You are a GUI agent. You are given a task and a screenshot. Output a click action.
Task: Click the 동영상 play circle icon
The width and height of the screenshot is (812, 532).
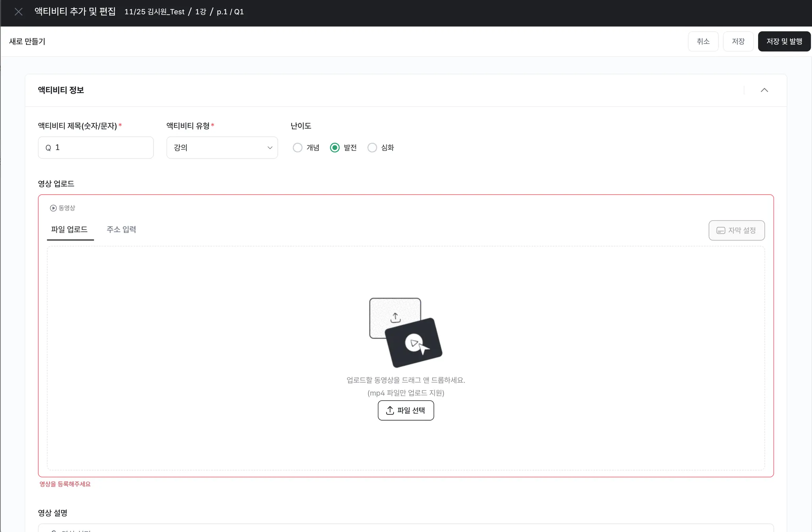(53, 208)
